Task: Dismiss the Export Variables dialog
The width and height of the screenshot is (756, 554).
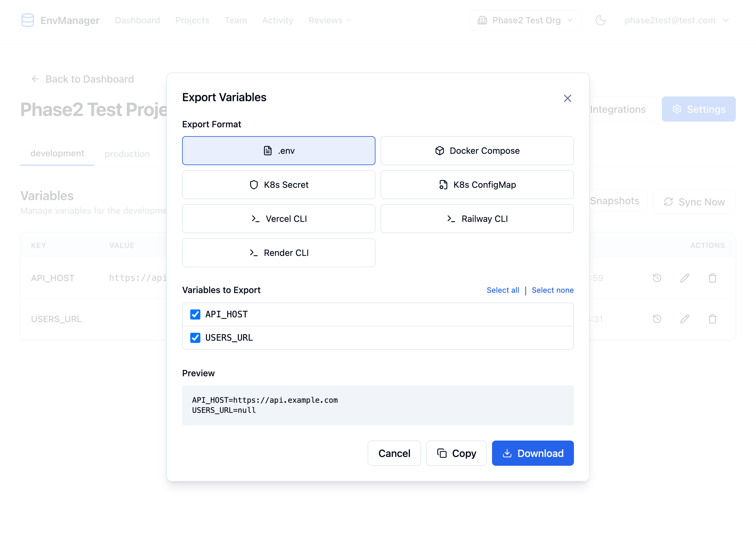Action: 567,98
